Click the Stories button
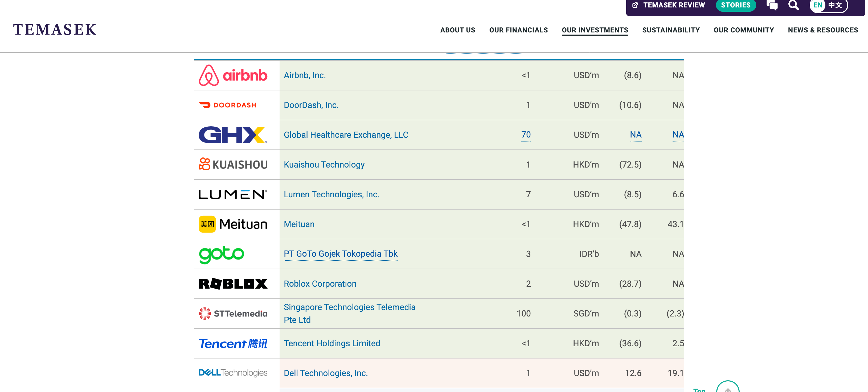The height and width of the screenshot is (392, 868). 736,5
